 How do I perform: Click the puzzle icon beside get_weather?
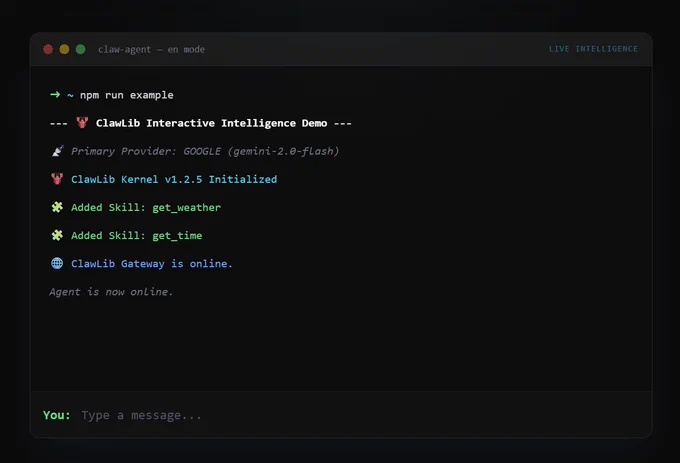57,207
